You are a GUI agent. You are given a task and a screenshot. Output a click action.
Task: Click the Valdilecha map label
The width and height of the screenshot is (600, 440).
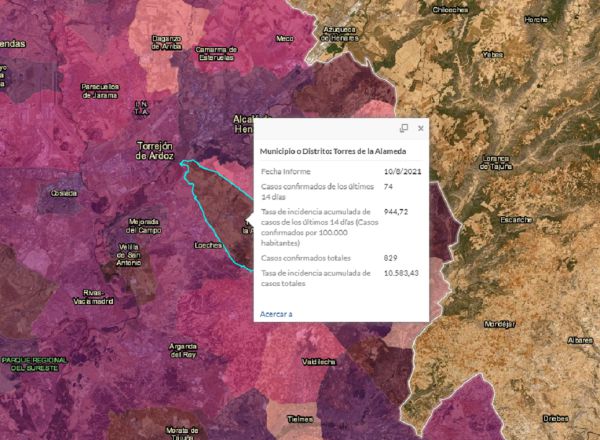(x=319, y=362)
